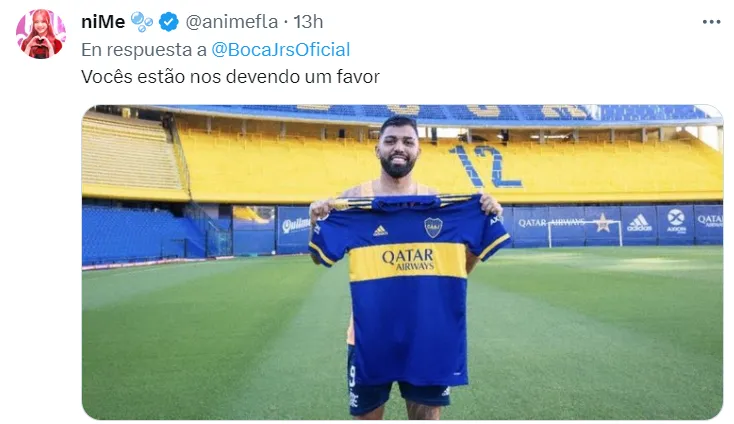Open niMe's profile avatar picture

pyautogui.click(x=41, y=34)
